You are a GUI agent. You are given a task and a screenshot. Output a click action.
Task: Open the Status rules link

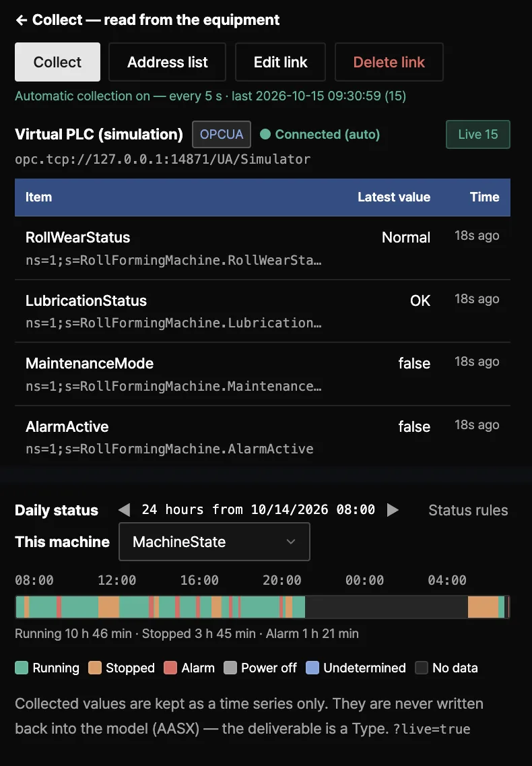click(468, 510)
